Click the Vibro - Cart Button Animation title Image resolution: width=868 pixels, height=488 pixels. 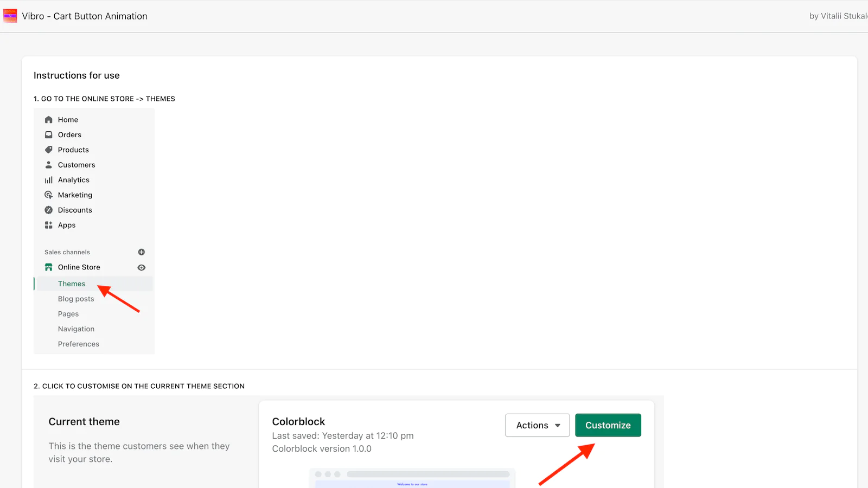[x=85, y=16]
